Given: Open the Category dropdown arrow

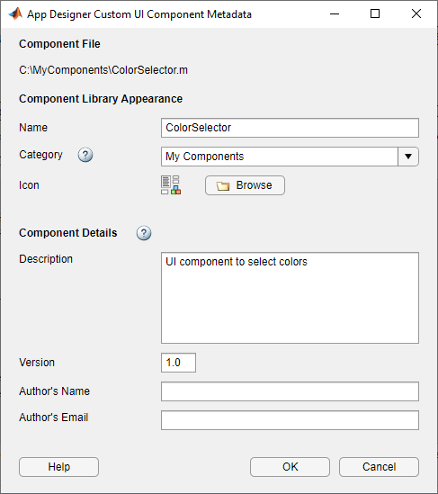Looking at the screenshot, I should tap(408, 156).
